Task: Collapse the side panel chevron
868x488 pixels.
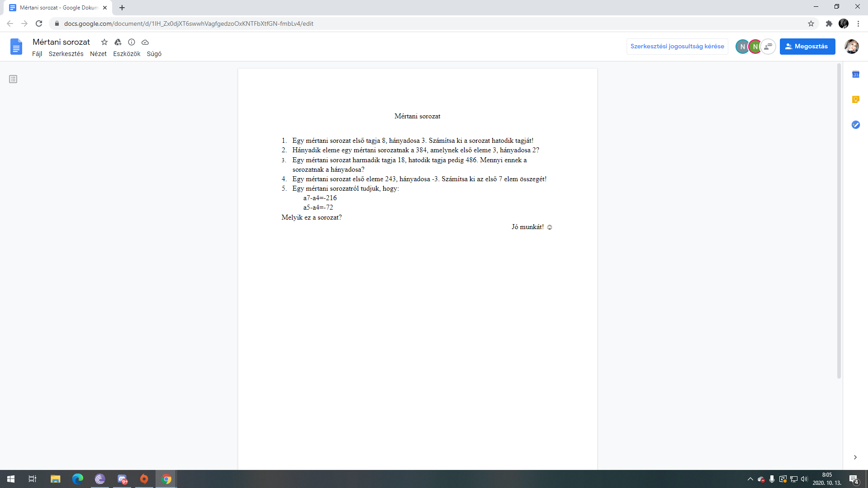Action: tap(855, 457)
